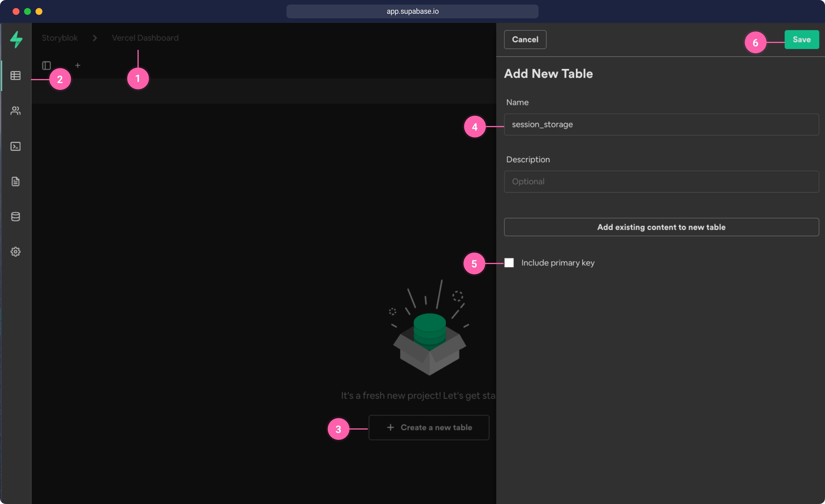Open the Settings gear icon
Viewport: 825px width, 504px height.
pos(15,252)
